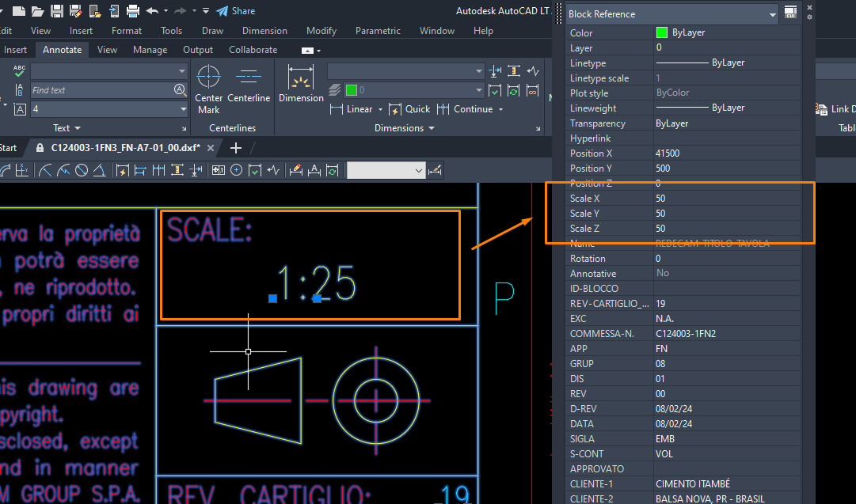This screenshot has height=504, width=856.
Task: Switch to the Manage ribbon tab
Action: (150, 50)
